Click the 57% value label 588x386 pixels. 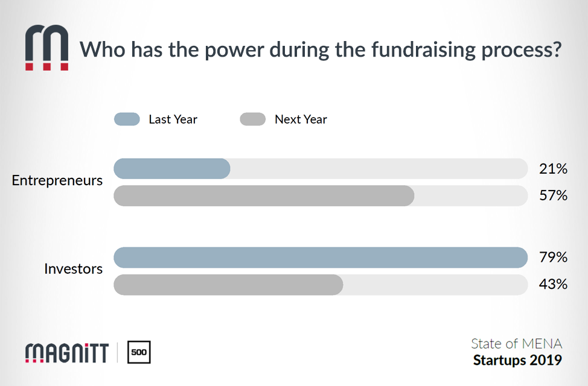(x=553, y=196)
